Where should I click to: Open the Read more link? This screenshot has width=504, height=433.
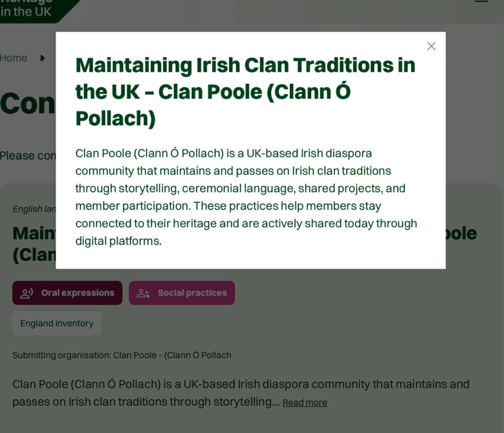pyautogui.click(x=304, y=403)
